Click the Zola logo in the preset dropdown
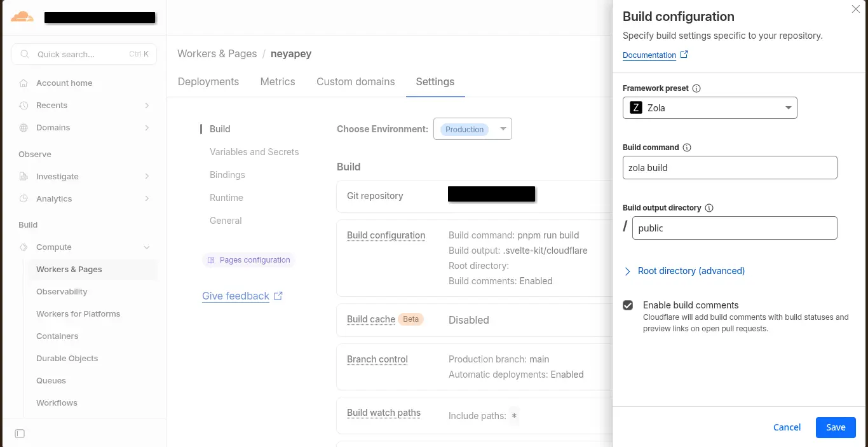868x447 pixels. point(635,108)
